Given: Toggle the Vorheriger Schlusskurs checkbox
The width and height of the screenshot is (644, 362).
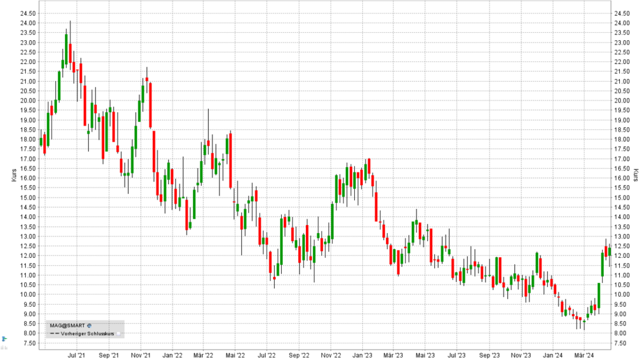Looking at the screenshot, I should pos(119,333).
